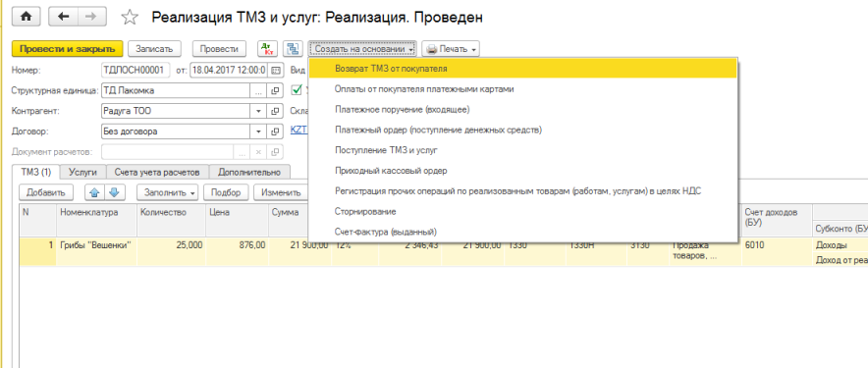Open document structure (related documents) icon
The height and width of the screenshot is (368, 868).
pos(292,49)
